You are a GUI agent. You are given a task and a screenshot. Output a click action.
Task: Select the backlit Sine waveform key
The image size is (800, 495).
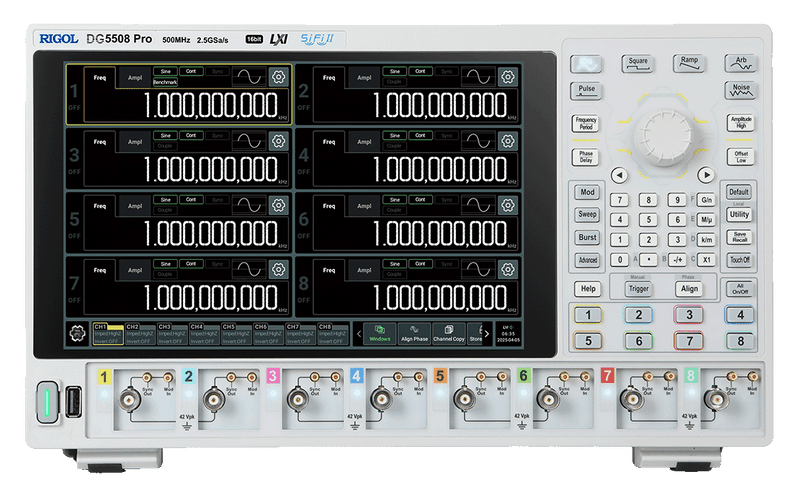click(586, 64)
